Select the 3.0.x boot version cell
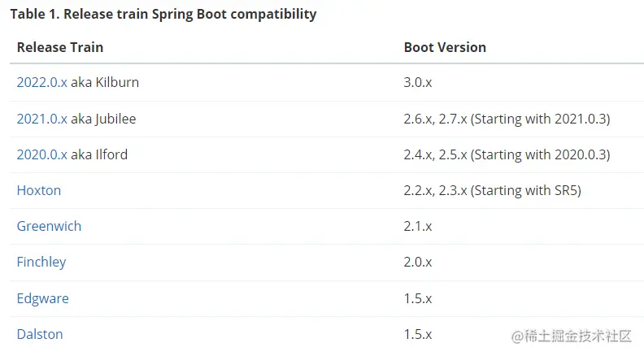The image size is (644, 356). (418, 83)
